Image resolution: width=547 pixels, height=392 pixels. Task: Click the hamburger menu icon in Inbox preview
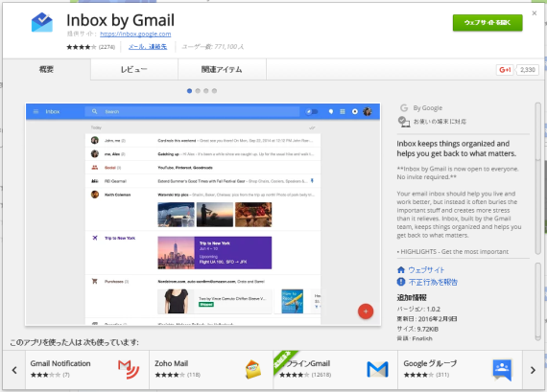[x=36, y=111]
